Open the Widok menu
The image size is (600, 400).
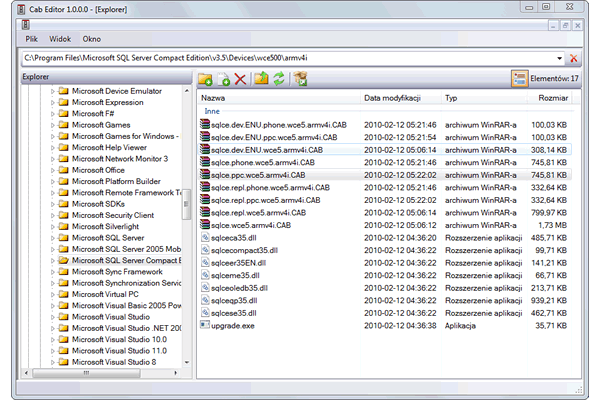pyautogui.click(x=60, y=39)
